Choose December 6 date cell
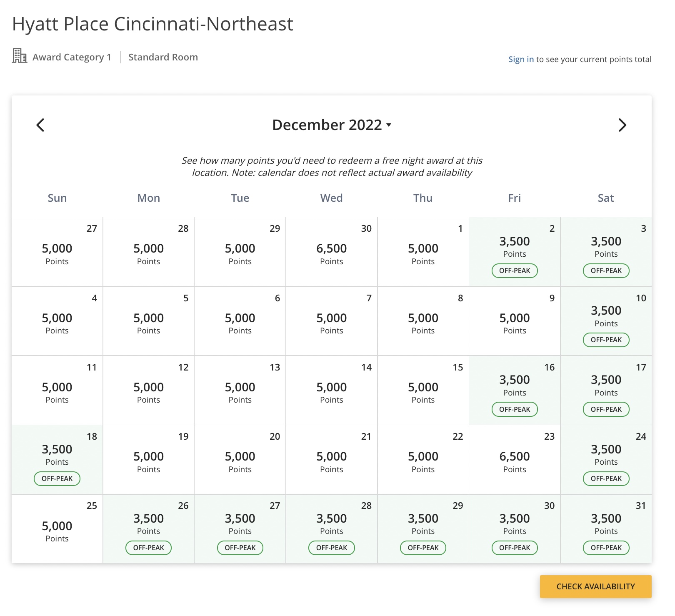 pyautogui.click(x=240, y=321)
